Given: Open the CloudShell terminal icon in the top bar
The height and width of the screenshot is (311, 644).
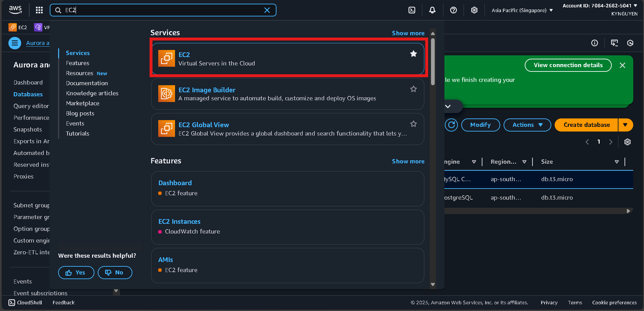Looking at the screenshot, I should point(412,10).
